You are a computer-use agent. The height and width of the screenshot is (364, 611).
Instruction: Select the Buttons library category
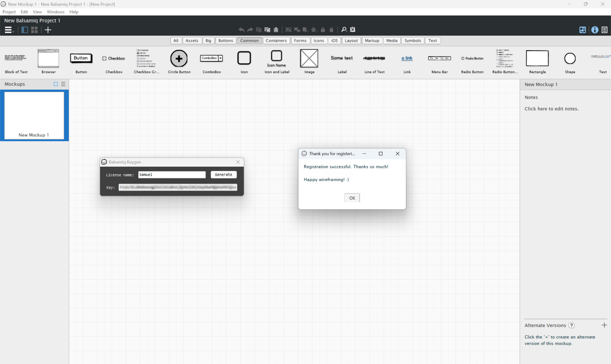tap(226, 41)
